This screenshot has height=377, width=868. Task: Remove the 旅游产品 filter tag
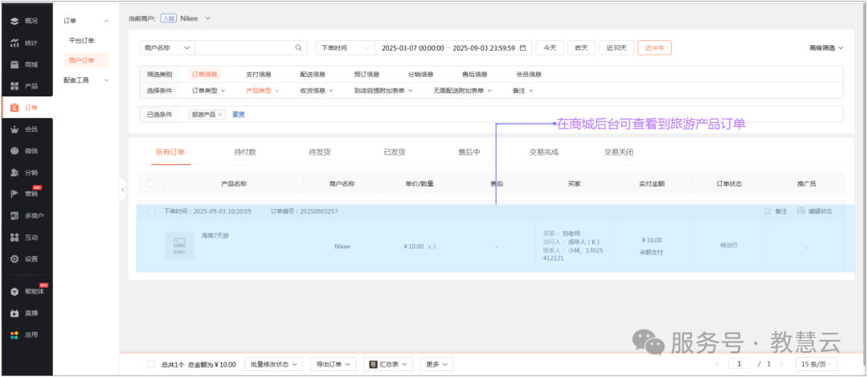(x=221, y=115)
